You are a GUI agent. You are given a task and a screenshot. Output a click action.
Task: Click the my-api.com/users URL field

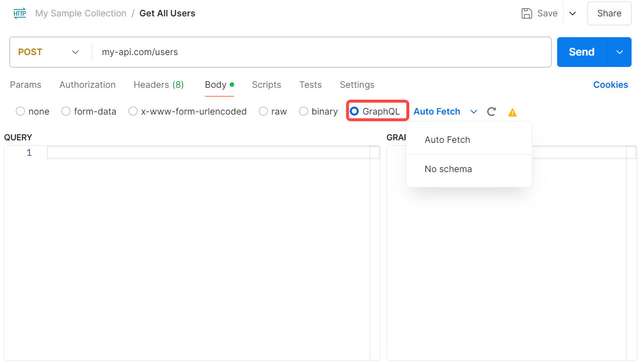(x=321, y=52)
